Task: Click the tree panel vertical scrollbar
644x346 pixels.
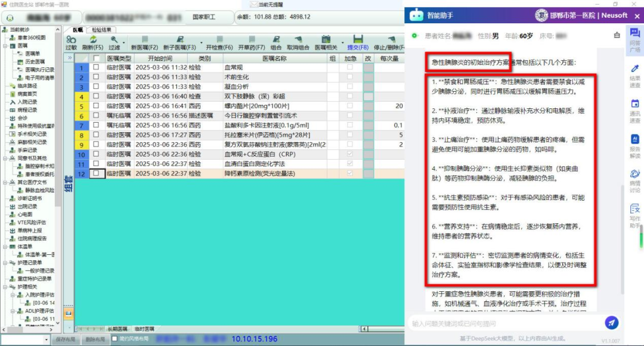Action: 58,176
